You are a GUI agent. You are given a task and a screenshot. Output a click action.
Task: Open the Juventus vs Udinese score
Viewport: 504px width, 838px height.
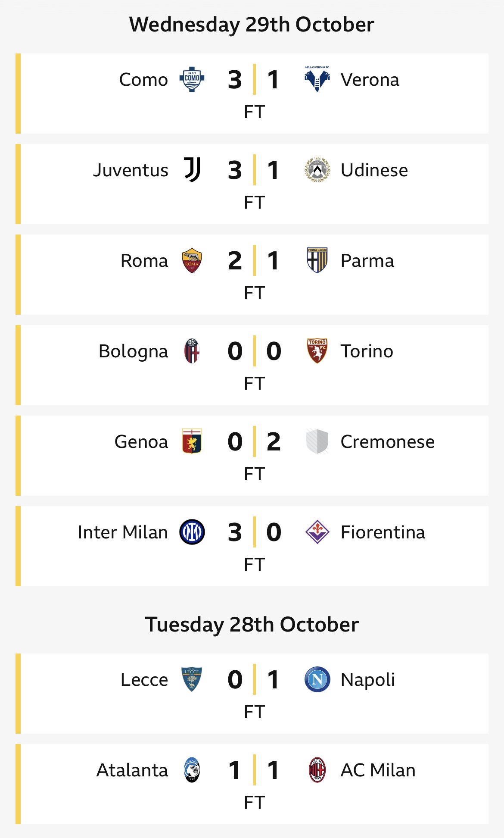(254, 170)
